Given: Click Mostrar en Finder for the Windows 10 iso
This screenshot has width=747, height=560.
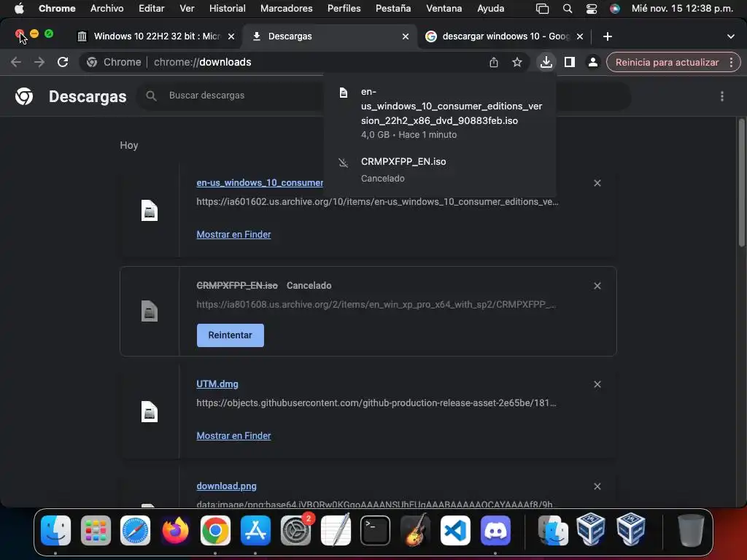Looking at the screenshot, I should [x=233, y=234].
